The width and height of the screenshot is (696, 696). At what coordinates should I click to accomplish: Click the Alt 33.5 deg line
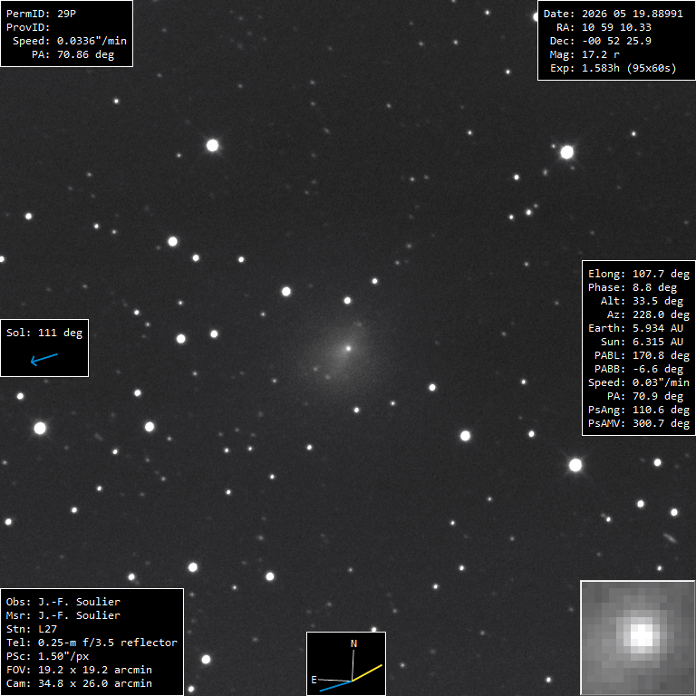click(x=642, y=301)
